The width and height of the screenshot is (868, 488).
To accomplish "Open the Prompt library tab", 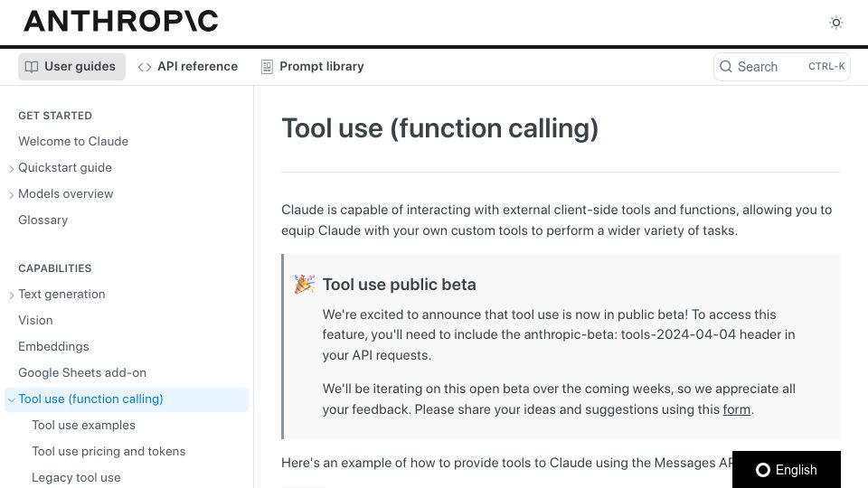I will 313,66.
